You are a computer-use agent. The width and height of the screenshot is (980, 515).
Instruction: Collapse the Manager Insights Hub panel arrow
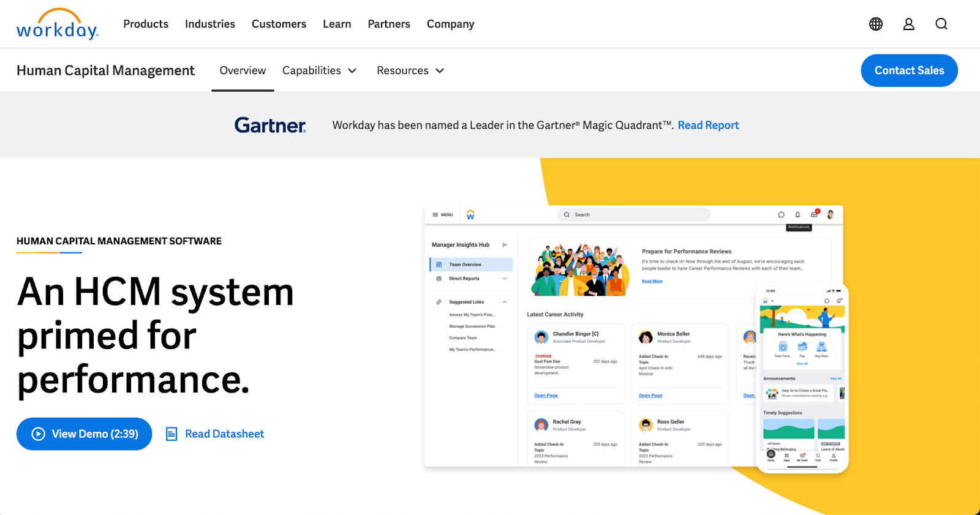tap(505, 245)
